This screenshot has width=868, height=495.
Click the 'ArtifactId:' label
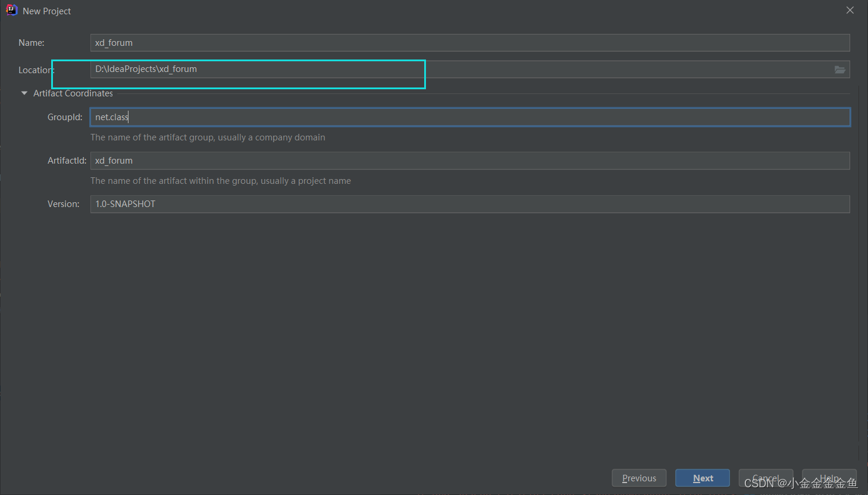(67, 161)
